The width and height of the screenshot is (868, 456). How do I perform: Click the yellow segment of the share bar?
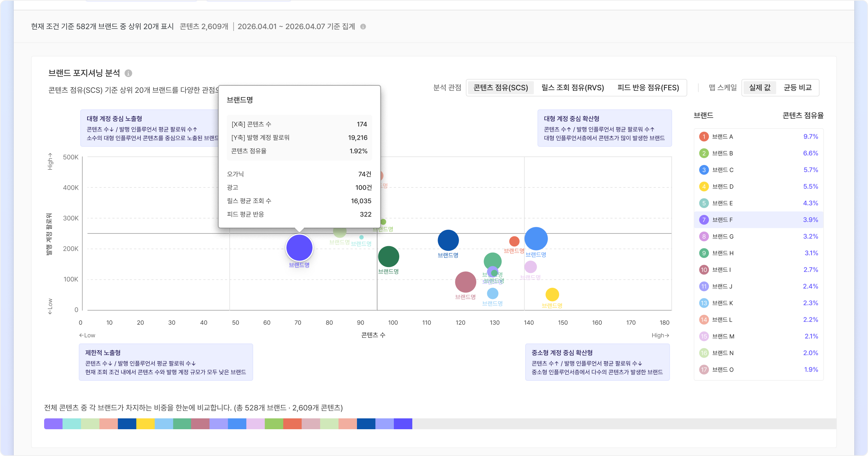click(145, 424)
